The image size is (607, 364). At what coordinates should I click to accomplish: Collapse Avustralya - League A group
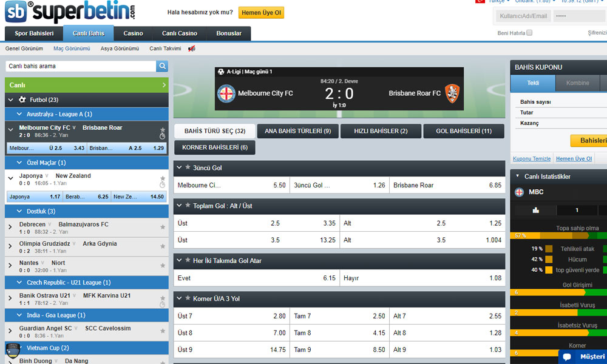pos(19,114)
